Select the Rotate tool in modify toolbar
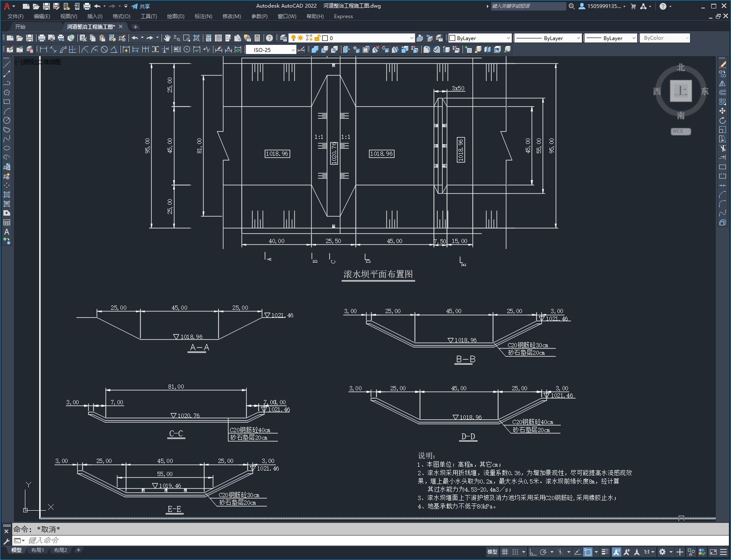The image size is (731, 560). [723, 120]
